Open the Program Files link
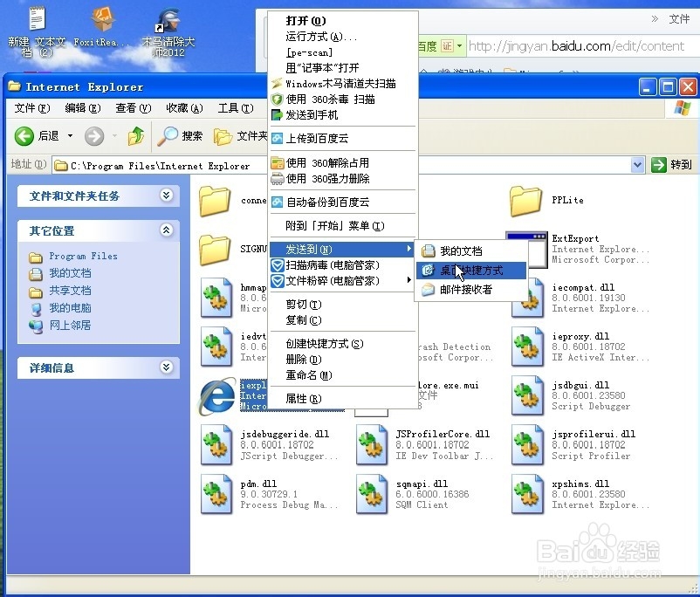 coord(83,257)
